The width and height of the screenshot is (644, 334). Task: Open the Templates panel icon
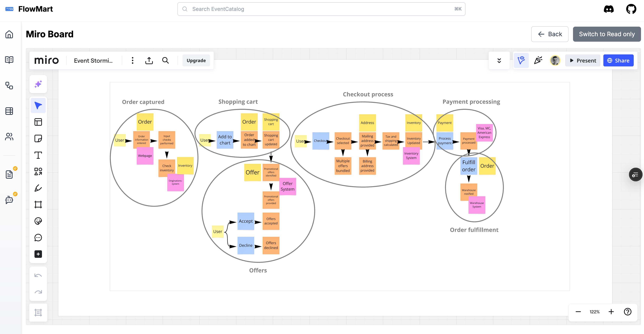(38, 122)
